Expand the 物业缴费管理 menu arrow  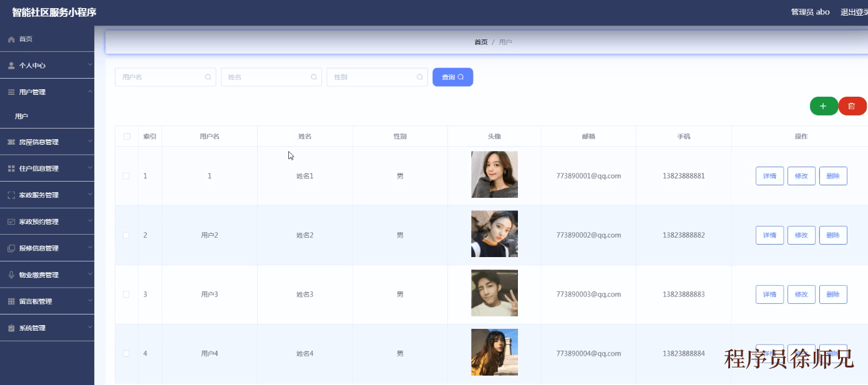point(90,274)
